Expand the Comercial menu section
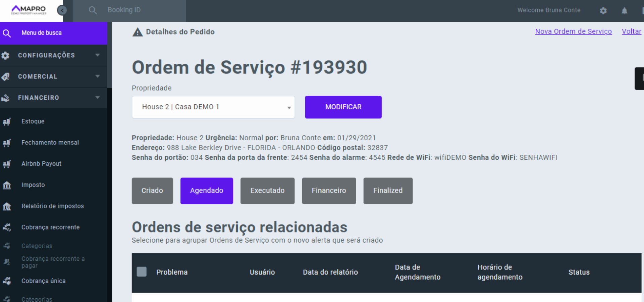Viewport: 644px width, 302px height. pyautogui.click(x=54, y=77)
